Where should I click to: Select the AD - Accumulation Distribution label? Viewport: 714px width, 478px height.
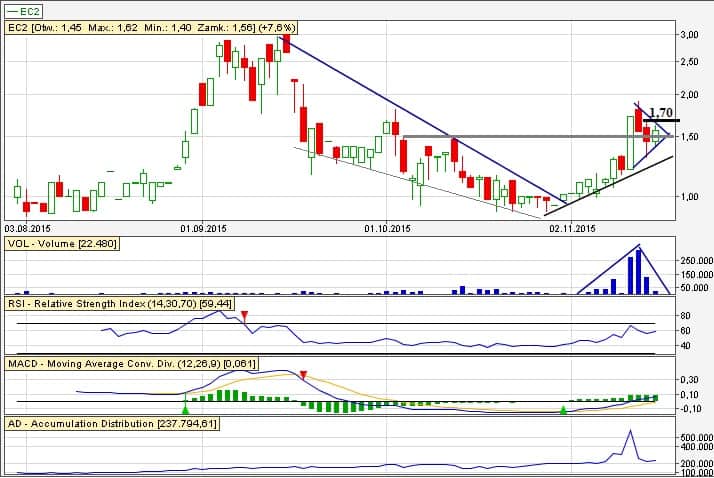tap(112, 423)
